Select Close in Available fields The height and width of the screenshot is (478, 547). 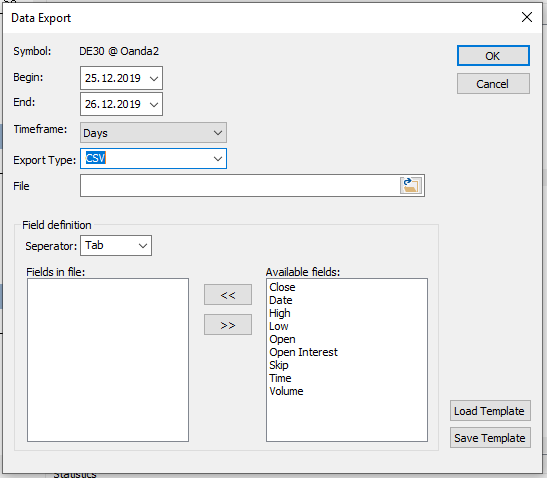282,287
